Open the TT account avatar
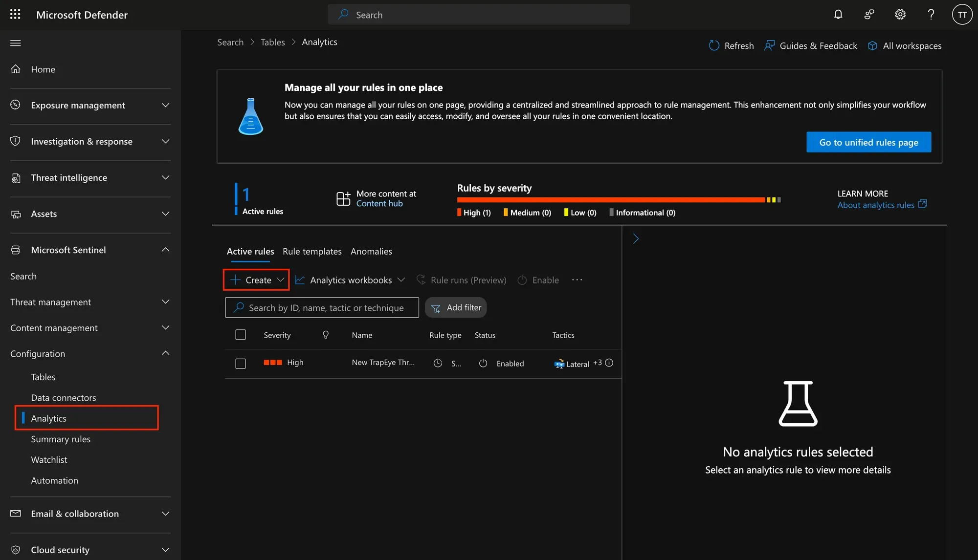The height and width of the screenshot is (560, 978). [x=962, y=14]
